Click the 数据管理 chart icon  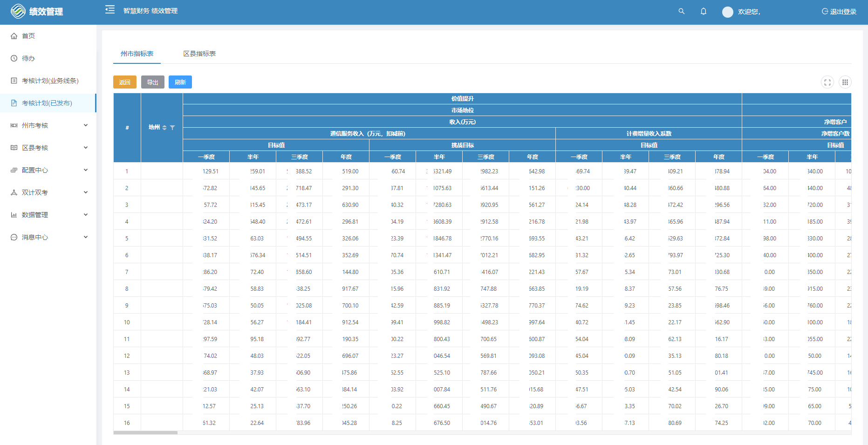click(x=14, y=215)
